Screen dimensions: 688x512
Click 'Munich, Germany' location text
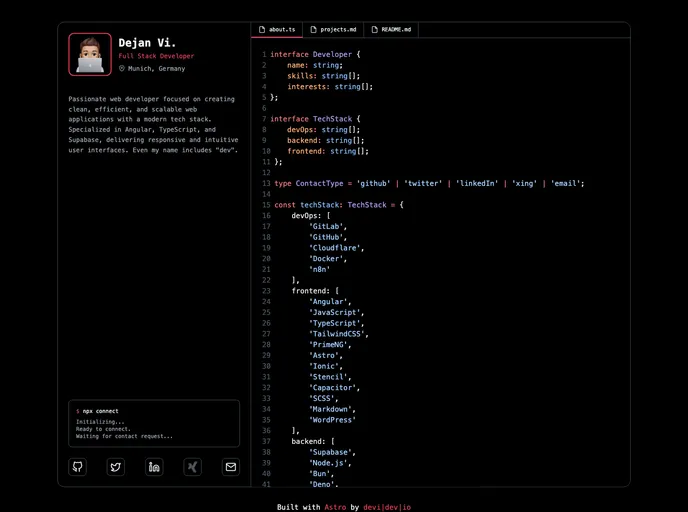(156, 68)
